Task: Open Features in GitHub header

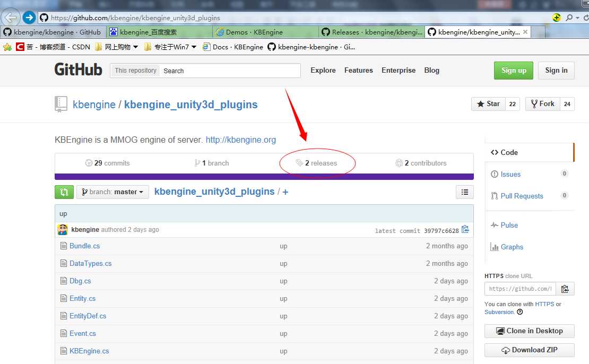Action: click(358, 70)
